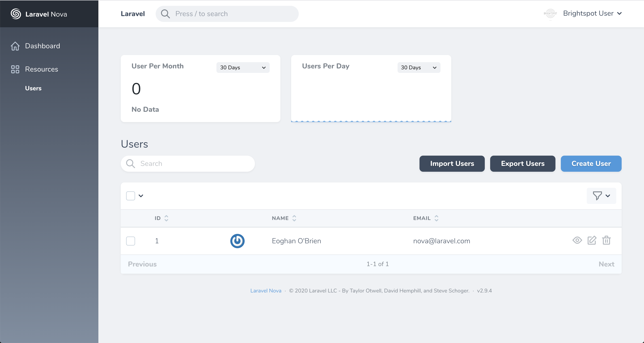
Task: Click the user avatar in row 1
Action: point(237,241)
